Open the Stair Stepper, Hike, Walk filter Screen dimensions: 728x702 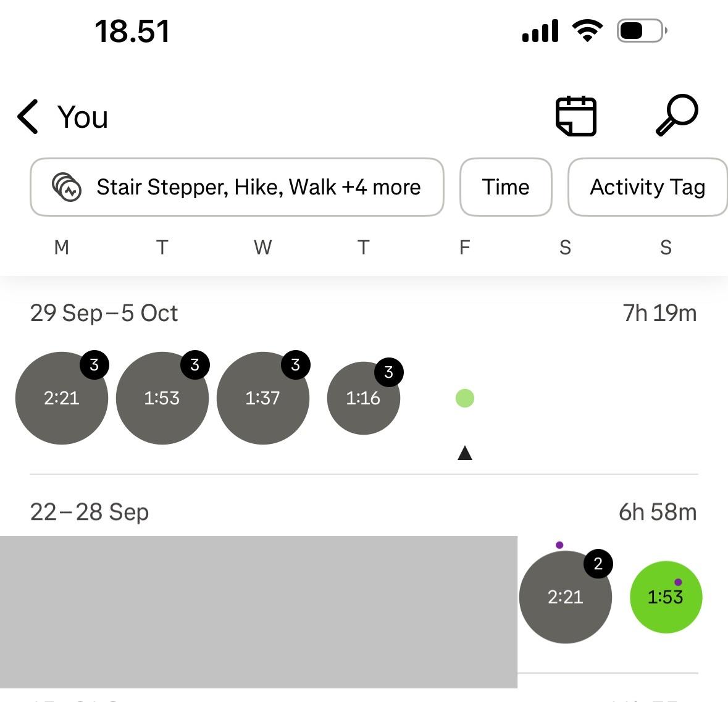[x=258, y=187]
